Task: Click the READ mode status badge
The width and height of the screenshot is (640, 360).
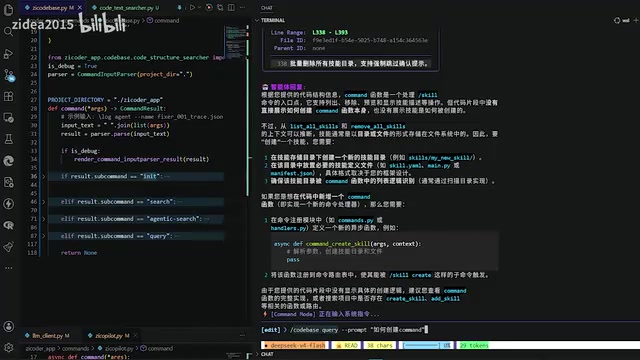Action: tap(347, 345)
